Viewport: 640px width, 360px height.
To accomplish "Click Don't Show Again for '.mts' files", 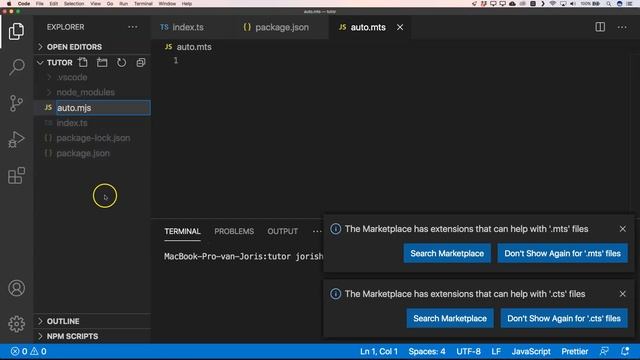I will 562,253.
